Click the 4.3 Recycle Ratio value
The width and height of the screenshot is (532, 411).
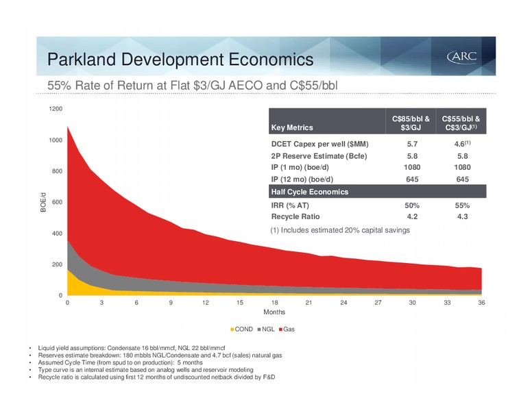pos(463,216)
